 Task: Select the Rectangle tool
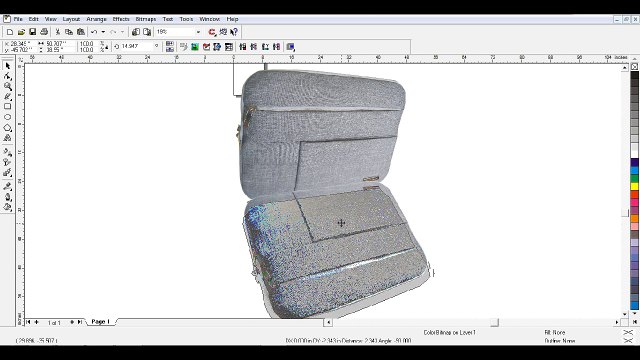click(x=8, y=107)
